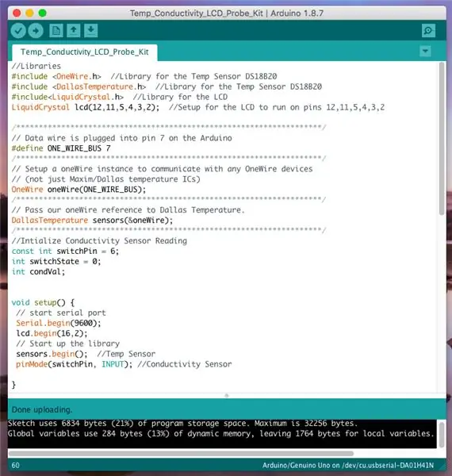Image resolution: width=452 pixels, height=476 pixels.
Task: Click the Arduino/Genuino Uno board status text
Action: point(347,466)
